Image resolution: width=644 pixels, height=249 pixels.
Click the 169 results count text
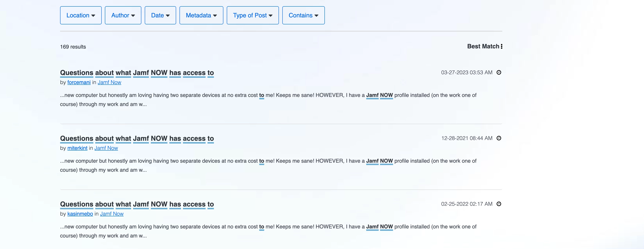pyautogui.click(x=73, y=47)
